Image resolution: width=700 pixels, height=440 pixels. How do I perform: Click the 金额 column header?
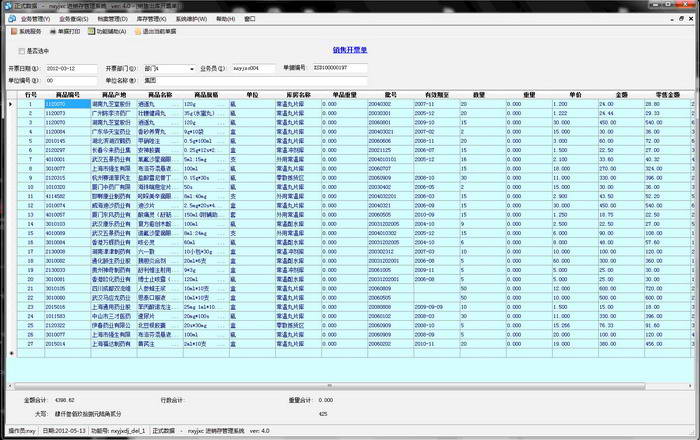(621, 95)
